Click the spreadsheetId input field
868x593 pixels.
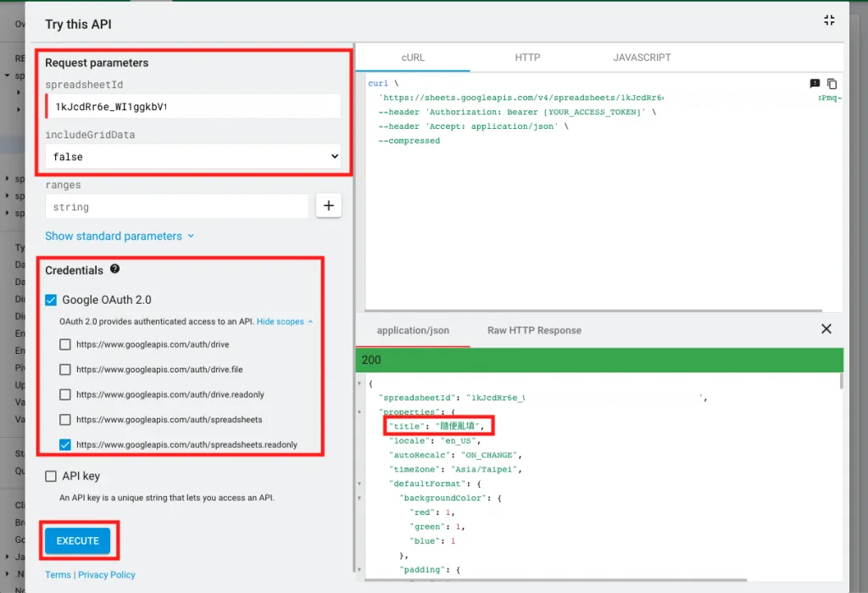tap(193, 106)
